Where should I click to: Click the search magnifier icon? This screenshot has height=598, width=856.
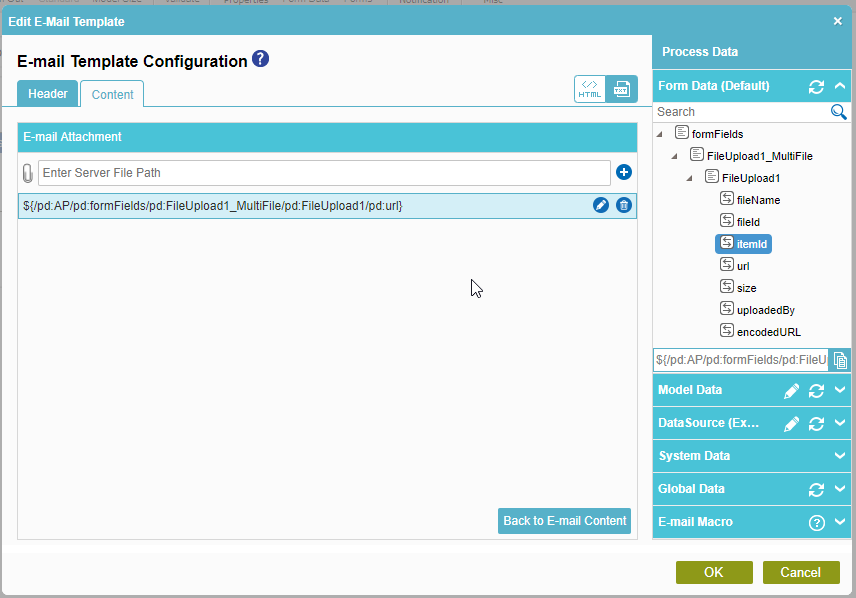[x=839, y=112]
